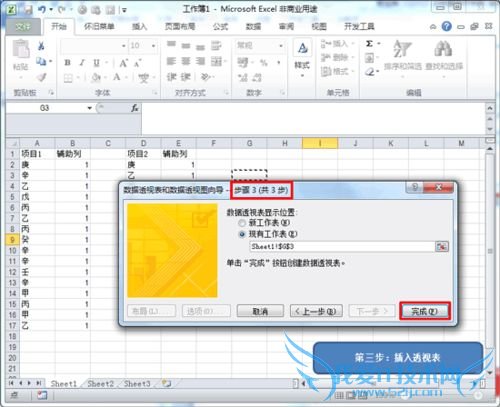Screen dimensions: 500x407
Task: Click column I header
Action: point(320,143)
